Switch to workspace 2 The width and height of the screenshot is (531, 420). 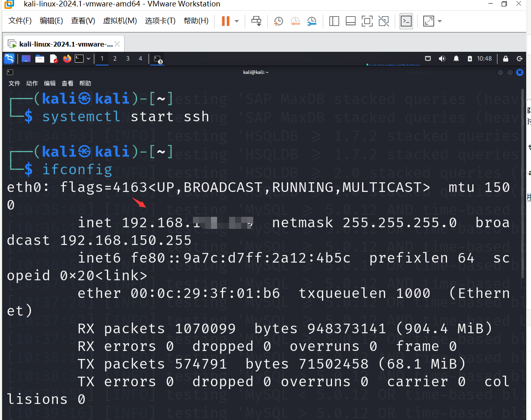tap(115, 59)
